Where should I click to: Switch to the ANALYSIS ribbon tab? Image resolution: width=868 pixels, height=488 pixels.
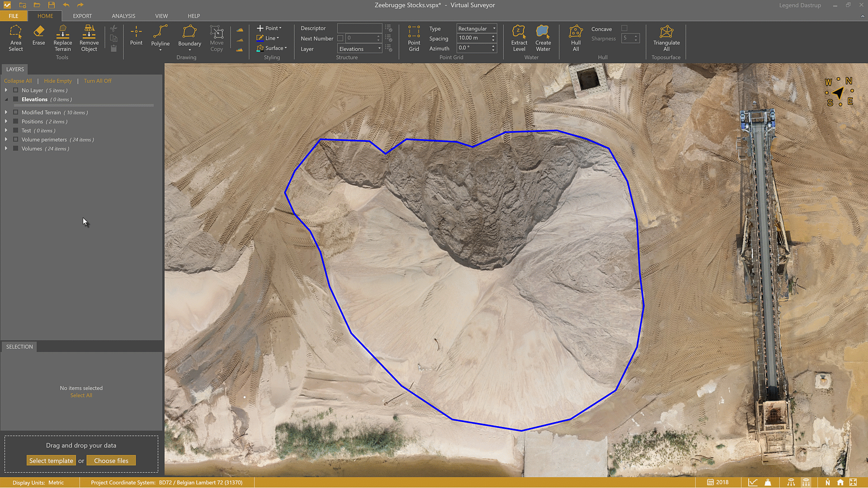click(123, 16)
